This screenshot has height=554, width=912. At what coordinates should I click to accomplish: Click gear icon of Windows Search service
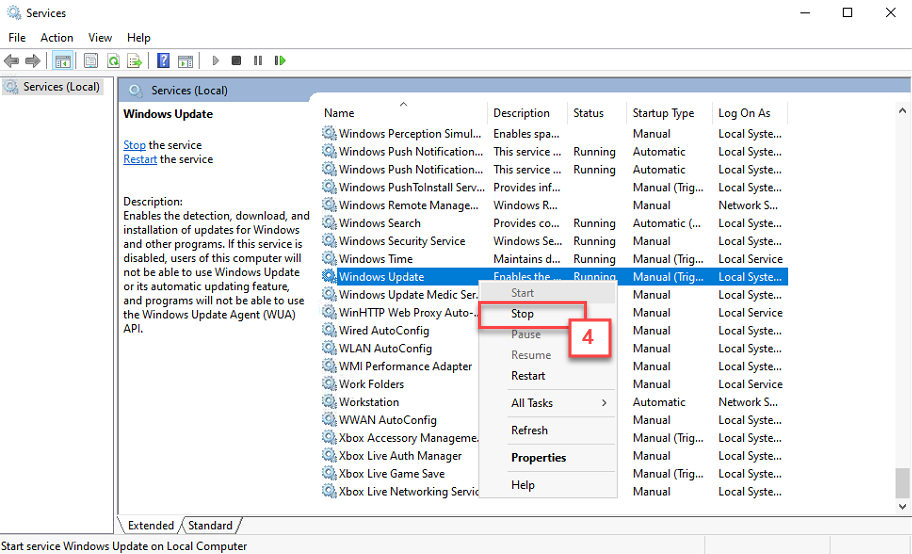click(x=329, y=223)
